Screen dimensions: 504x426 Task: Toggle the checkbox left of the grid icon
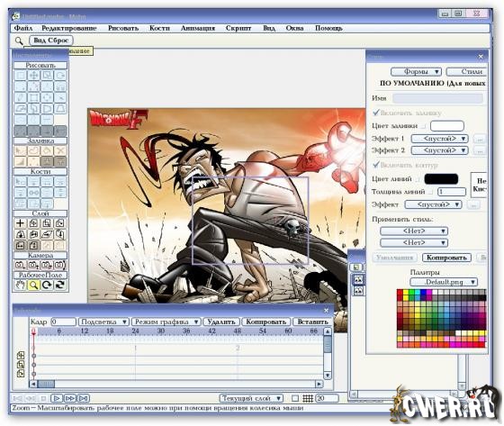[x=295, y=398]
